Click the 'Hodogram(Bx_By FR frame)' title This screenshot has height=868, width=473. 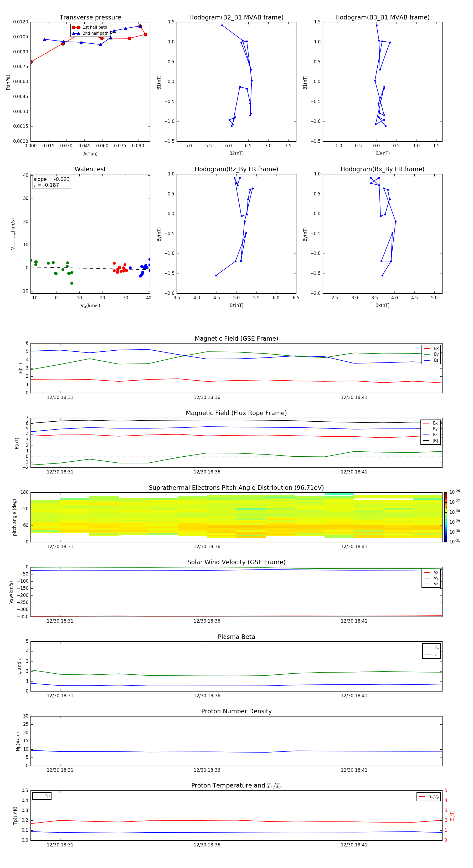[x=382, y=169]
